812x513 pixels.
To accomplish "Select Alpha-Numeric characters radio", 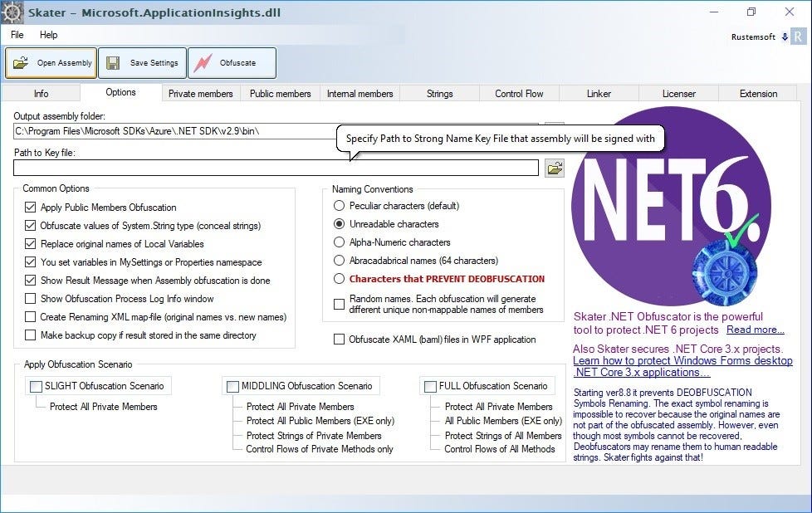I will [x=340, y=242].
